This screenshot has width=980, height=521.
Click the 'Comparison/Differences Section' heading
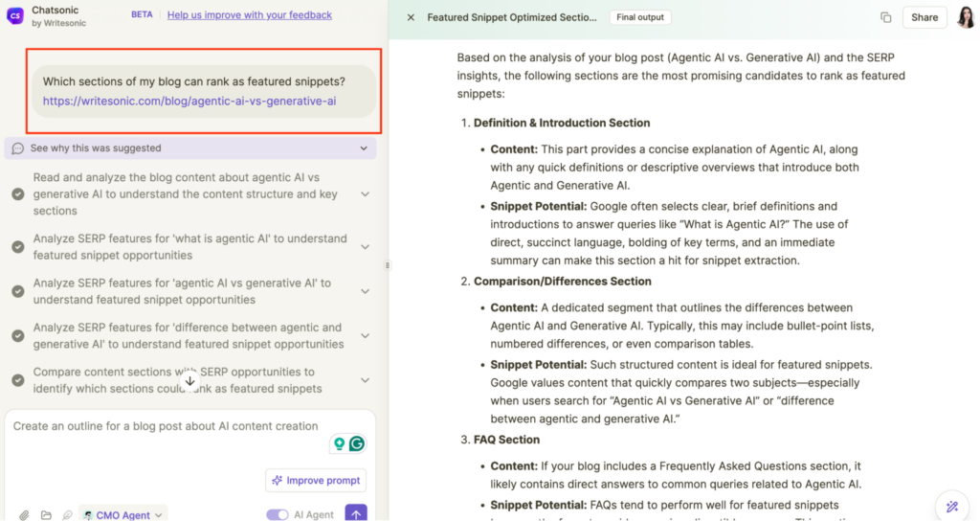pyautogui.click(x=563, y=282)
